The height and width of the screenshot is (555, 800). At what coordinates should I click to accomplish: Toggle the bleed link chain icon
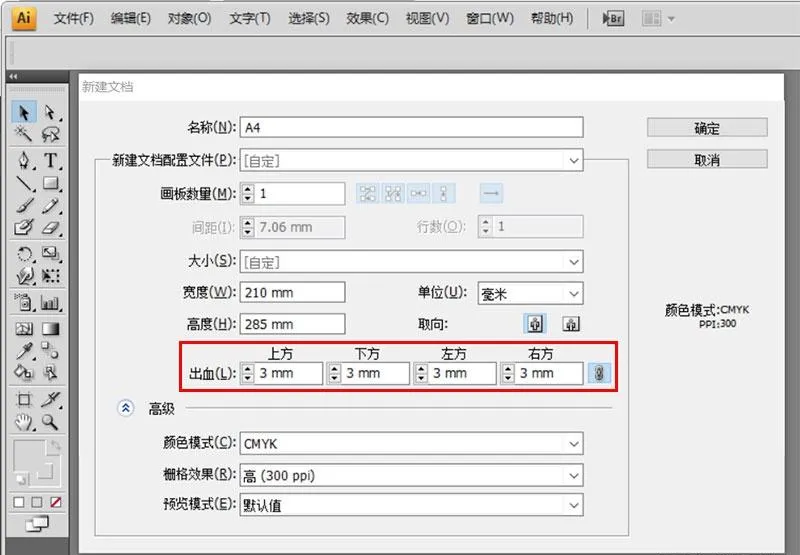[x=600, y=373]
